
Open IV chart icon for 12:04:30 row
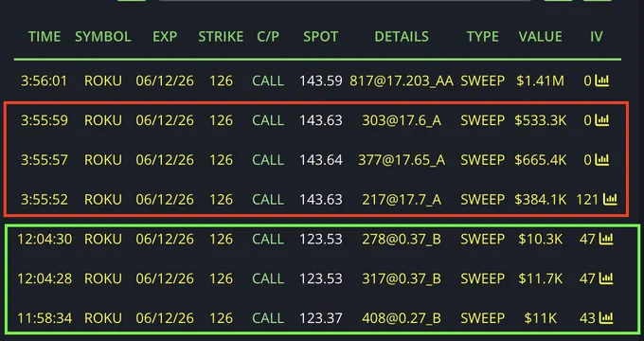pos(606,239)
